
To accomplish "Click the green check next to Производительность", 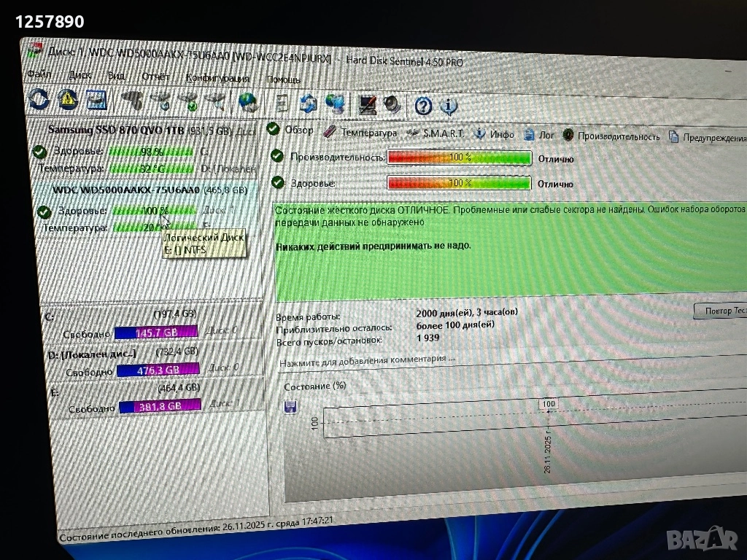I will pos(276,156).
